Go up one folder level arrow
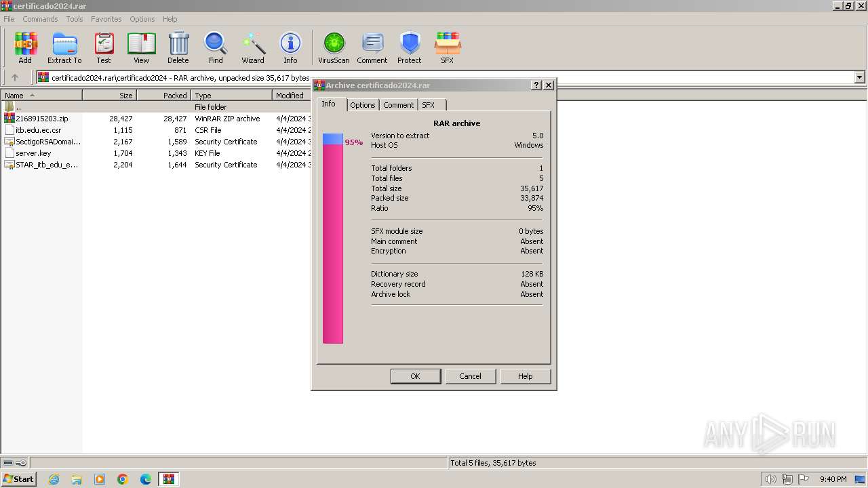This screenshot has width=868, height=488. [x=15, y=77]
